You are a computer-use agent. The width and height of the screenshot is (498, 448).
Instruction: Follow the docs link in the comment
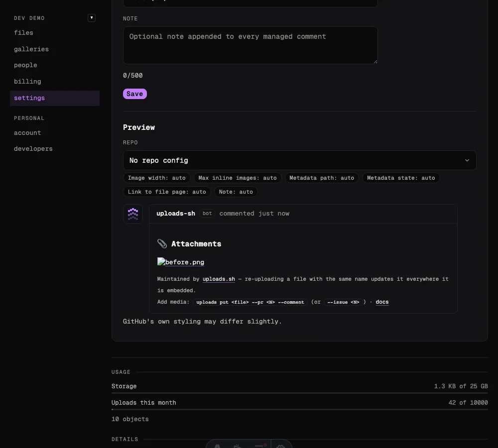(382, 302)
